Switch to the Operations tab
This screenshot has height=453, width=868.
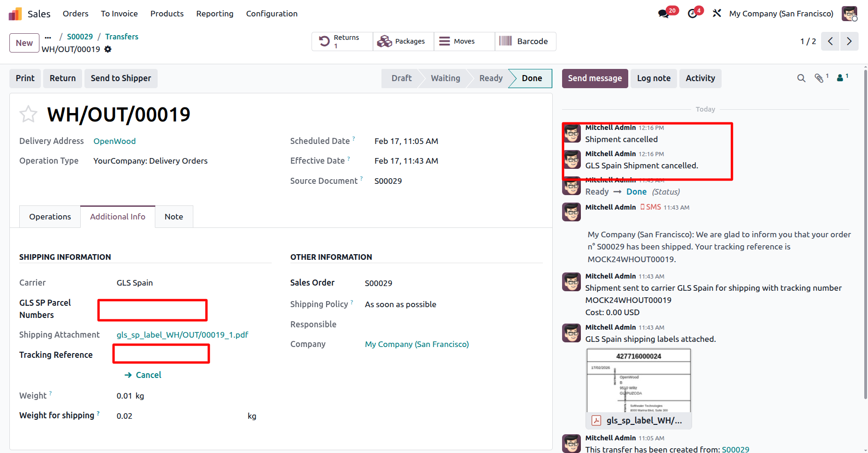[x=50, y=217]
